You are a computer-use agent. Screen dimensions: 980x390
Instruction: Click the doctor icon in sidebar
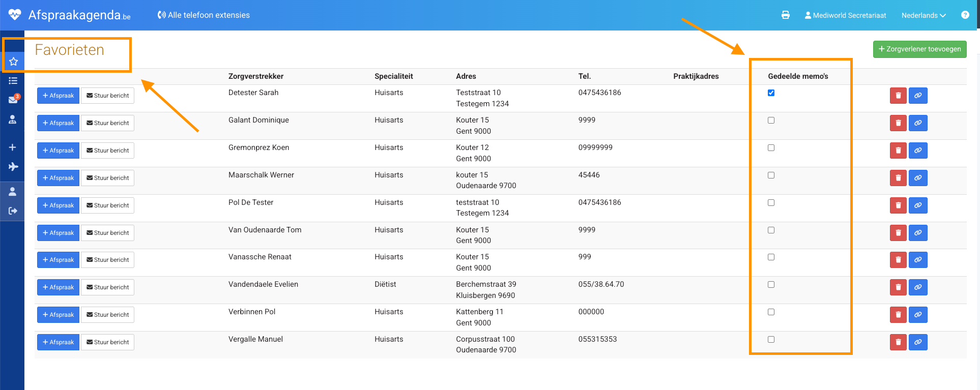[x=13, y=119]
